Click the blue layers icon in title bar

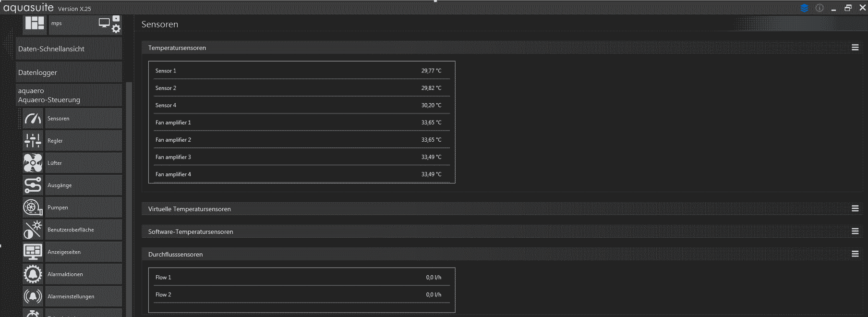pyautogui.click(x=805, y=8)
